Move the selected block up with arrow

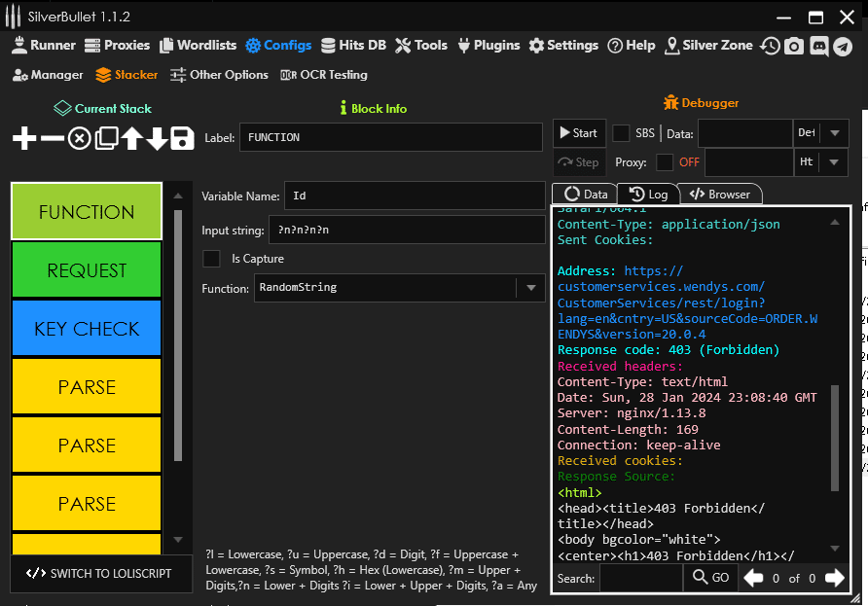[x=131, y=139]
